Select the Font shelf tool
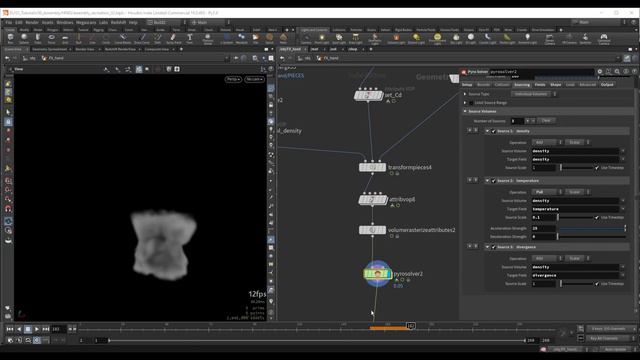The image size is (640, 360). (189, 39)
